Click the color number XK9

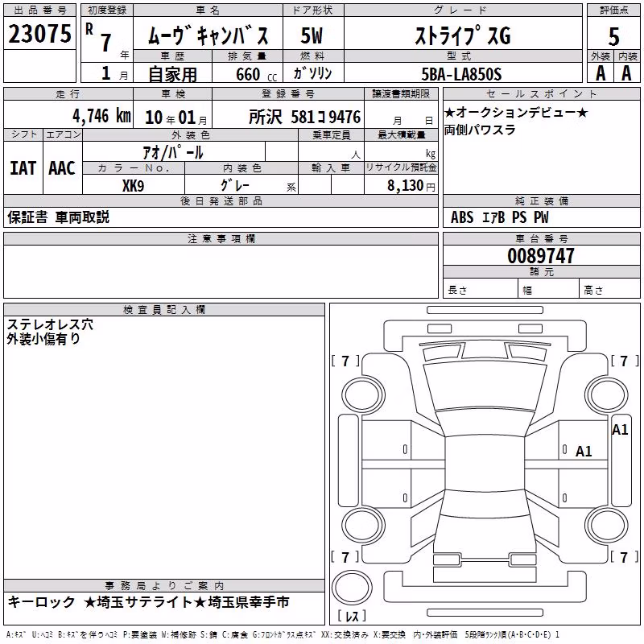133,186
